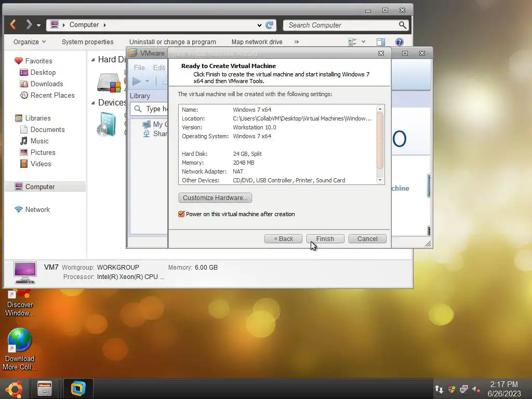The width and height of the screenshot is (532, 399).
Task: Open the file manager taskbar icon
Action: tap(45, 389)
